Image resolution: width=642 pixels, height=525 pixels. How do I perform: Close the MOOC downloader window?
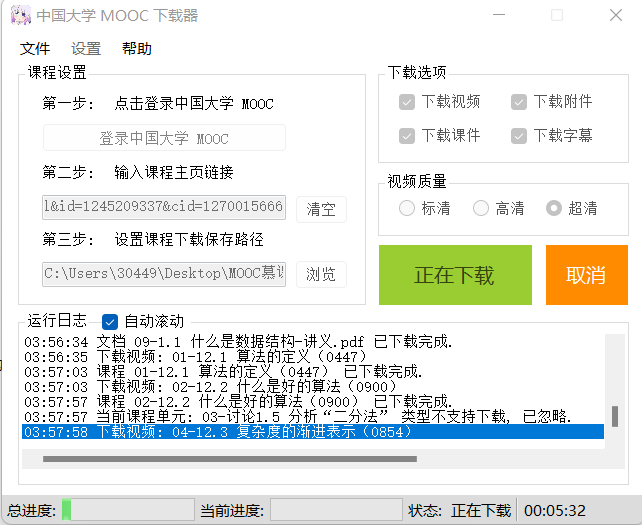[616, 15]
